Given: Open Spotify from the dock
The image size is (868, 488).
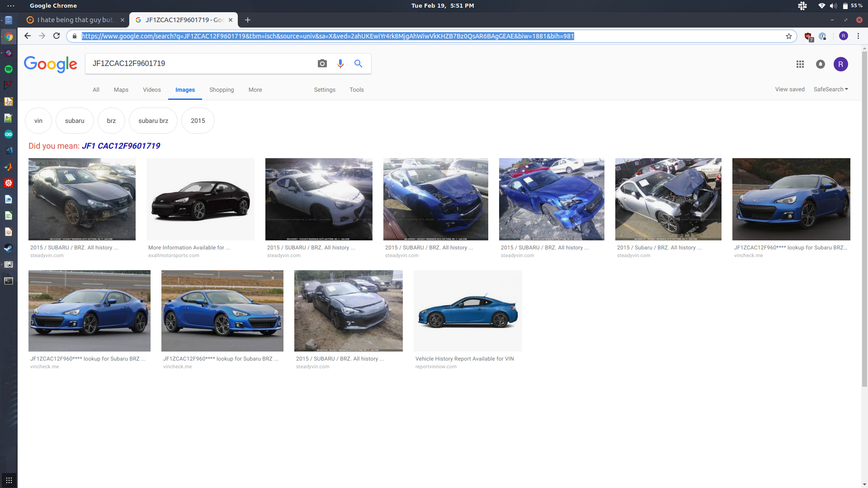Looking at the screenshot, I should point(9,69).
